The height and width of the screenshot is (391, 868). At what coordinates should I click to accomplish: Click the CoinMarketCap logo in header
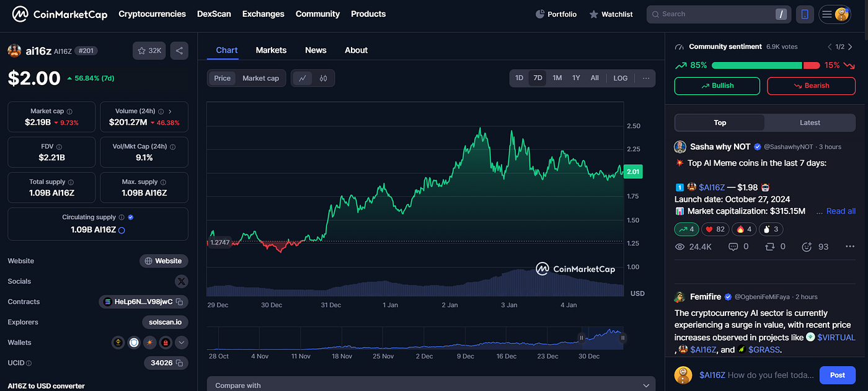point(60,14)
